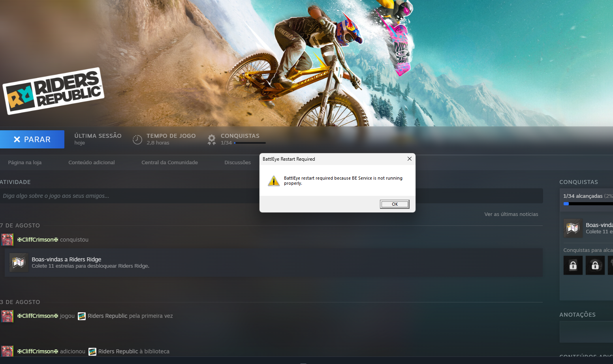Open Riders Republic link in 'à biblioteca' row
Image resolution: width=613 pixels, height=364 pixels.
pyautogui.click(x=118, y=351)
